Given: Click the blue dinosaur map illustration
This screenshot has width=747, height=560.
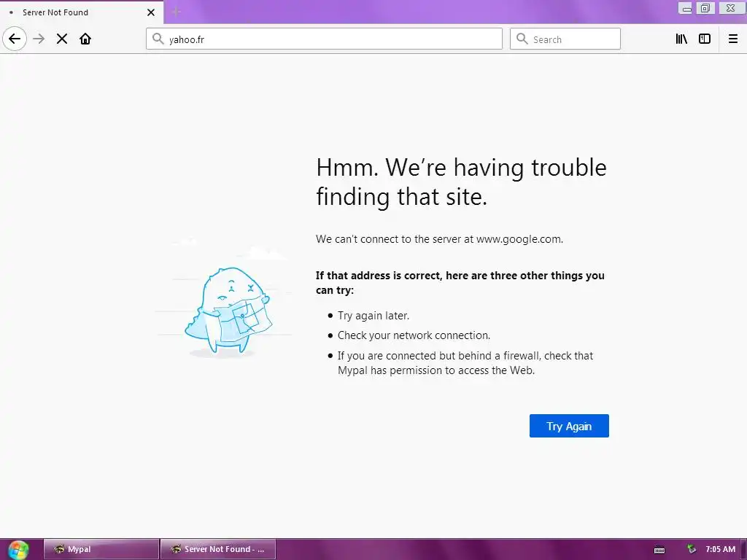Looking at the screenshot, I should pos(228,311).
